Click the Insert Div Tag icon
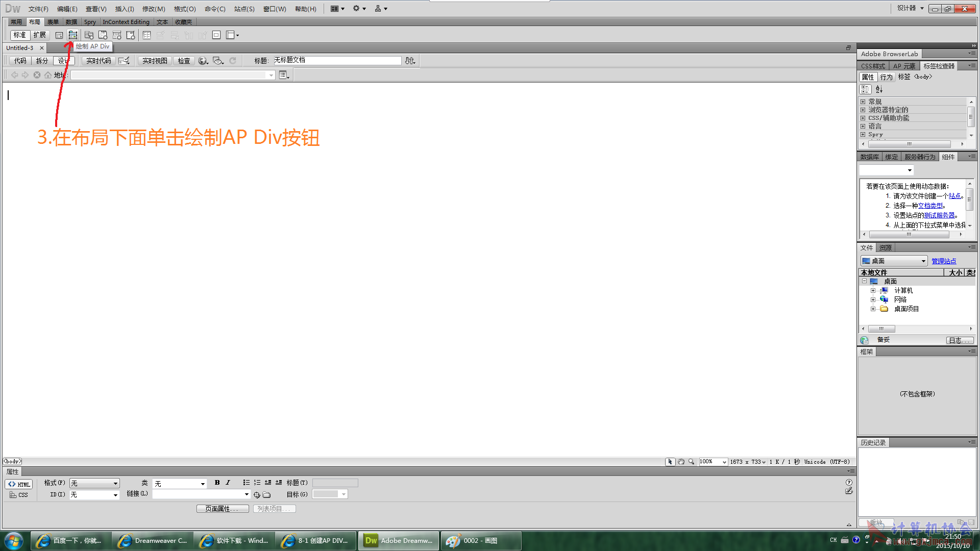The width and height of the screenshot is (980, 551). (59, 35)
